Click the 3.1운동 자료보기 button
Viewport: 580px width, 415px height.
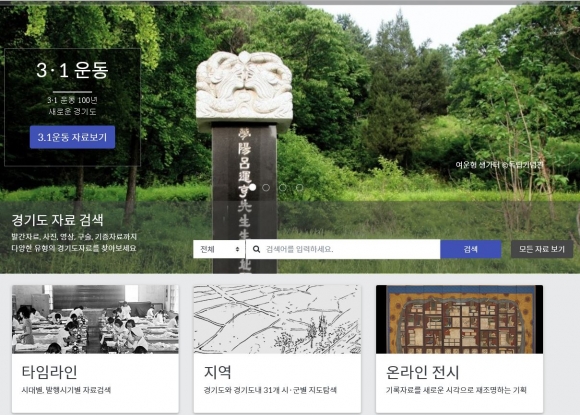coord(72,137)
